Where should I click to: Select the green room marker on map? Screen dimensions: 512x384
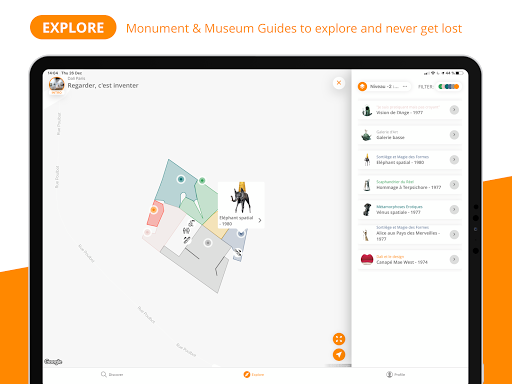(x=202, y=180)
